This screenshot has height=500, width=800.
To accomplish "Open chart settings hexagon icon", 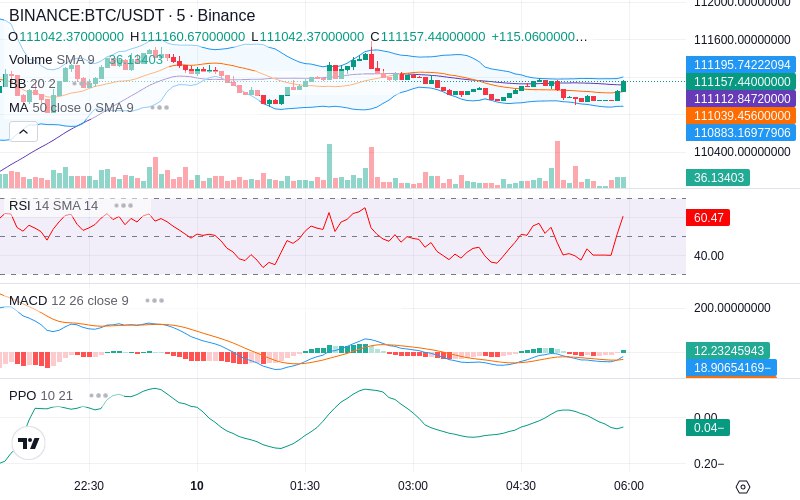I will pyautogui.click(x=743, y=487).
